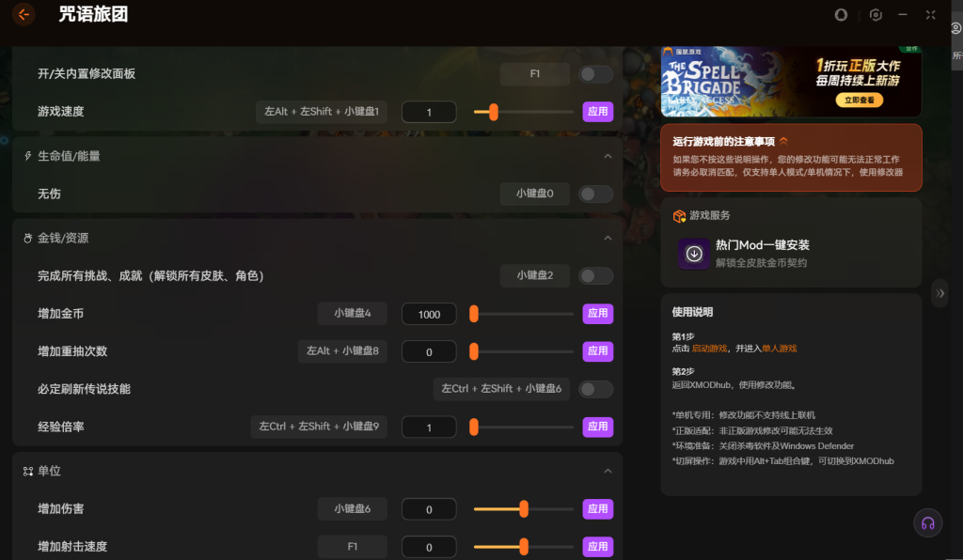
Task: Collapse the 生命值/能量 section
Action: pos(608,156)
